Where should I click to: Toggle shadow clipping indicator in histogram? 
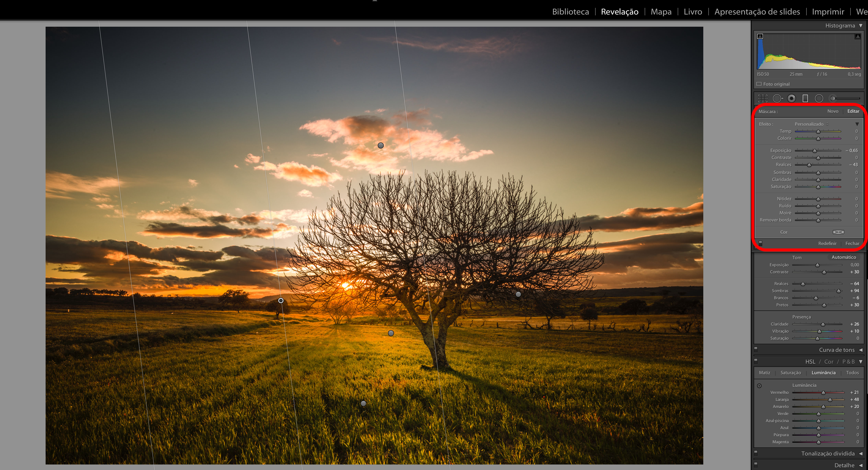[x=760, y=36]
